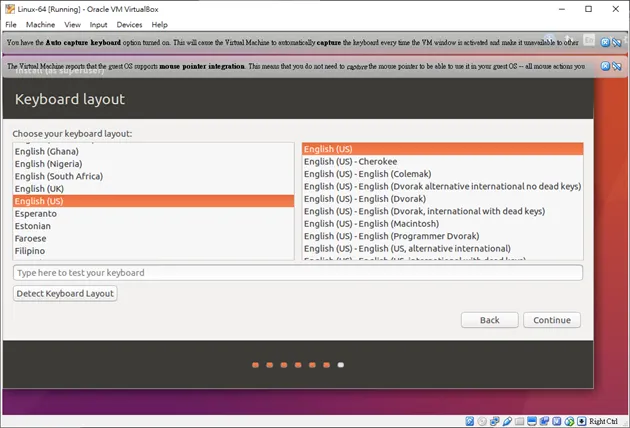Select English (Ghana) in layout list

tap(153, 152)
